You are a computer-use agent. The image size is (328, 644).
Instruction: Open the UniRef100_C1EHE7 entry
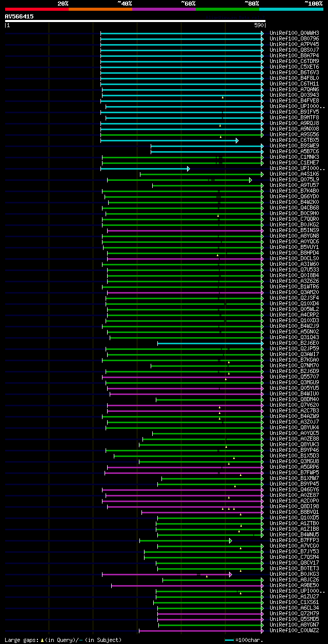pyautogui.click(x=294, y=162)
